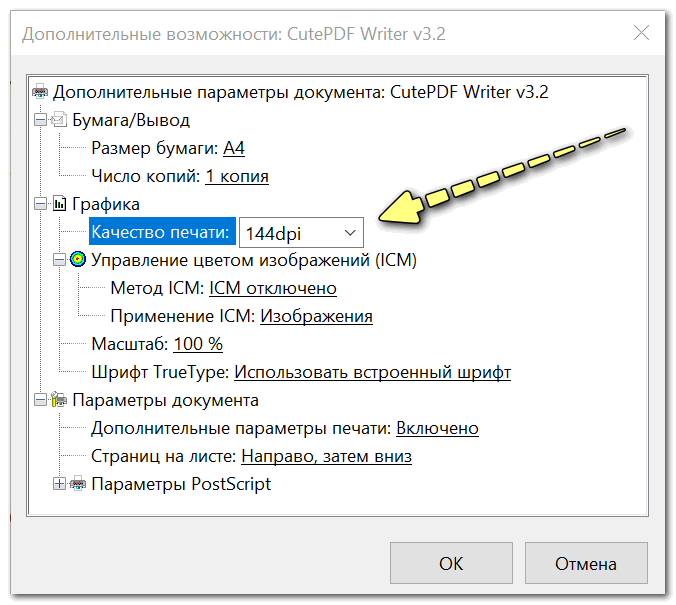Select 'Бумага/Вывод' tree label
Image resolution: width=676 pixels, height=605 pixels.
[131, 120]
